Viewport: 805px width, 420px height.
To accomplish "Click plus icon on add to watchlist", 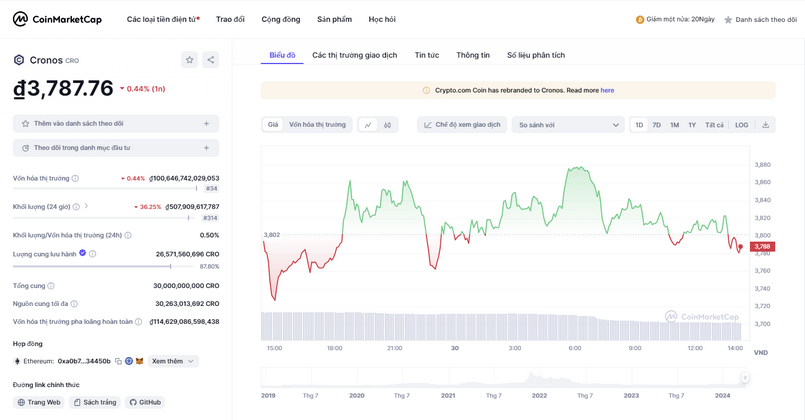I will point(206,124).
